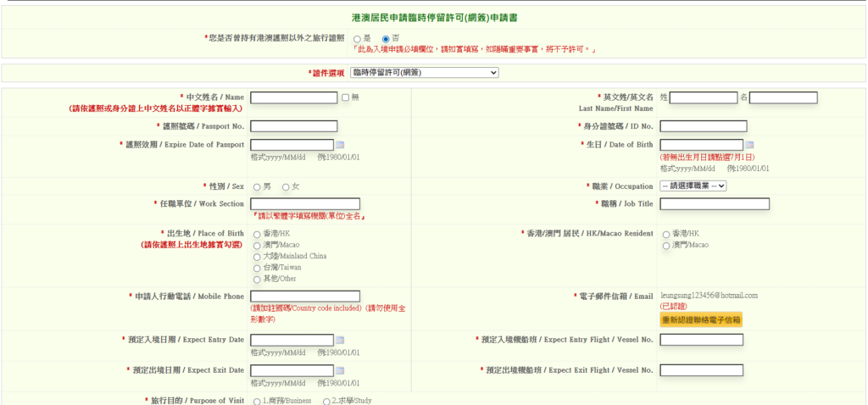Click the Job Title input field
The image size is (868, 405).
click(x=714, y=203)
